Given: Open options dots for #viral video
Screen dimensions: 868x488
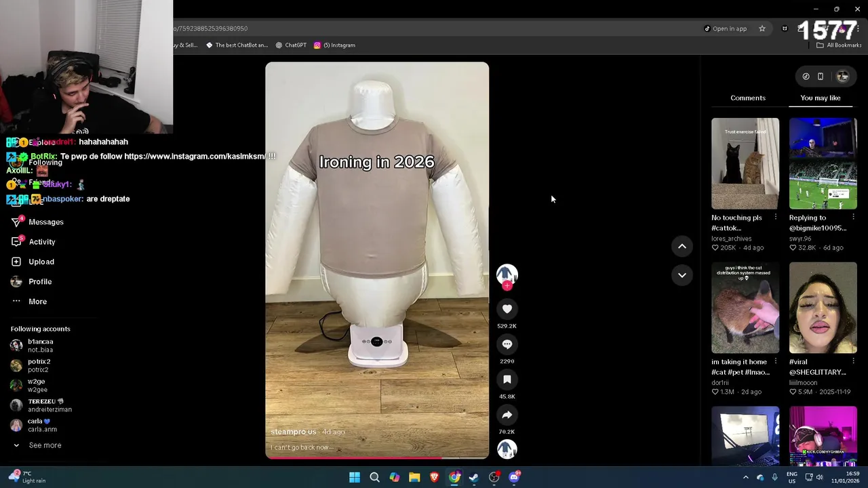Looking at the screenshot, I should (853, 362).
